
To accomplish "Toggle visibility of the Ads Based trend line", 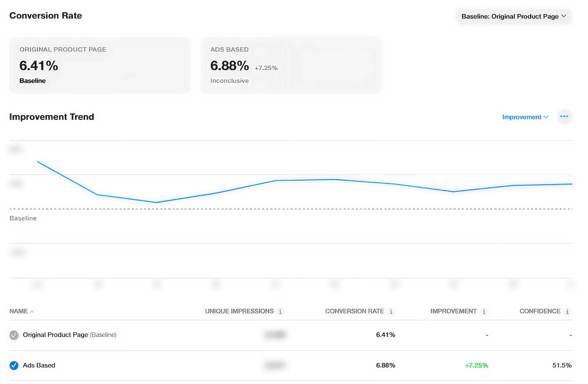I will (13, 365).
